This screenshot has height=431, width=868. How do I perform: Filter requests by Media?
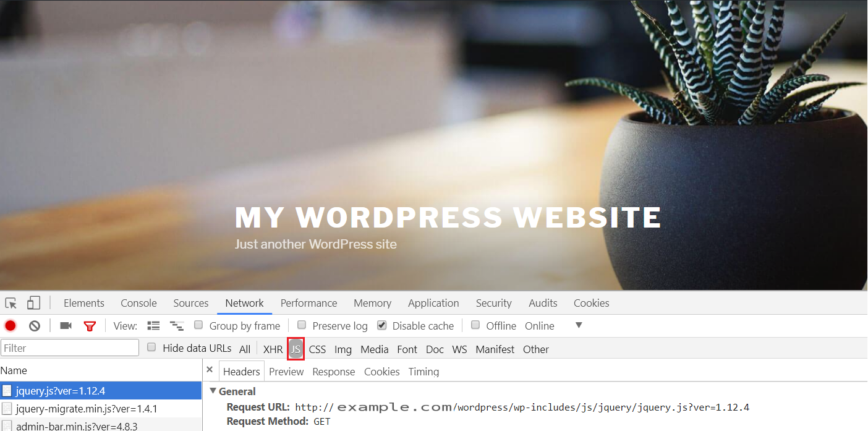coord(375,349)
